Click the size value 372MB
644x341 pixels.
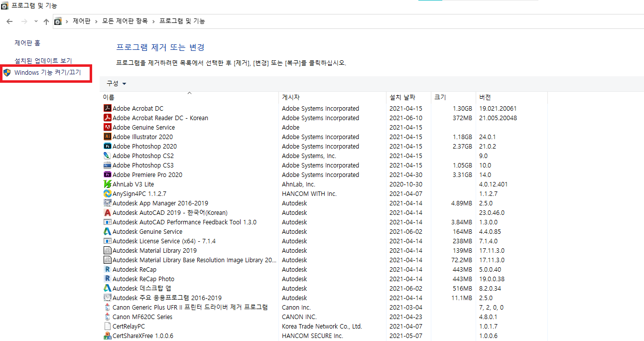pos(462,118)
